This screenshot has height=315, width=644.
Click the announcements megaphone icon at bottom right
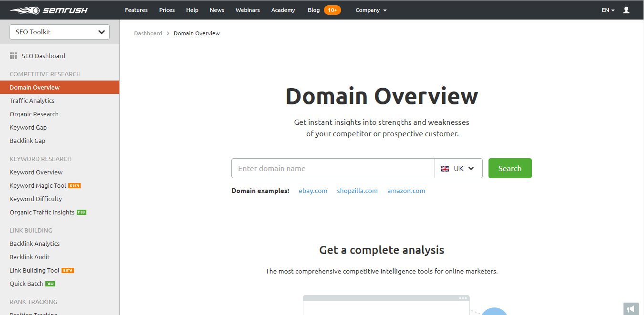pos(631,309)
